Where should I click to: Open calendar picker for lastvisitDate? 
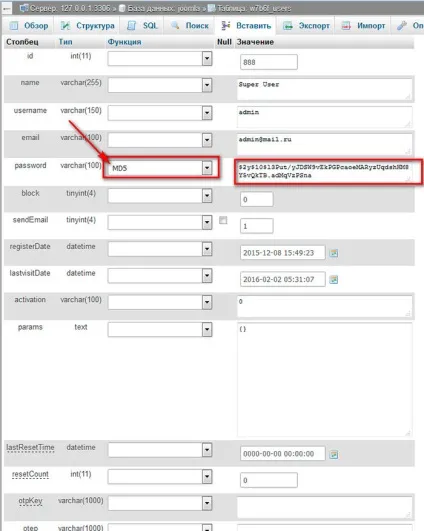pyautogui.click(x=334, y=279)
